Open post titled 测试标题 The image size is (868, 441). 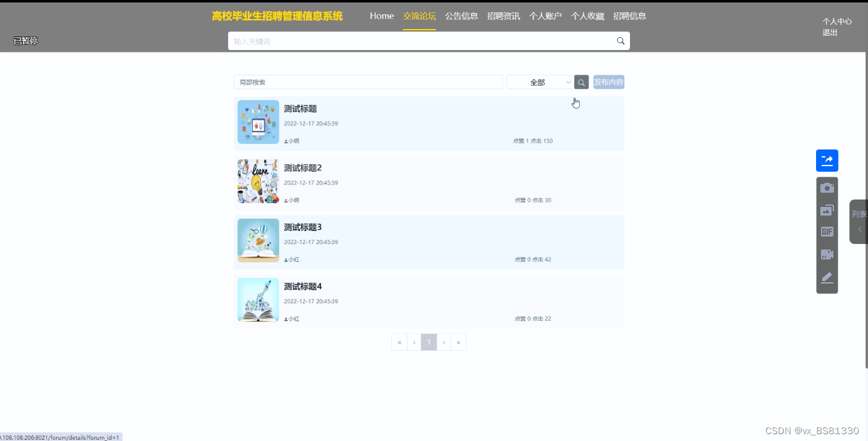[x=300, y=109]
